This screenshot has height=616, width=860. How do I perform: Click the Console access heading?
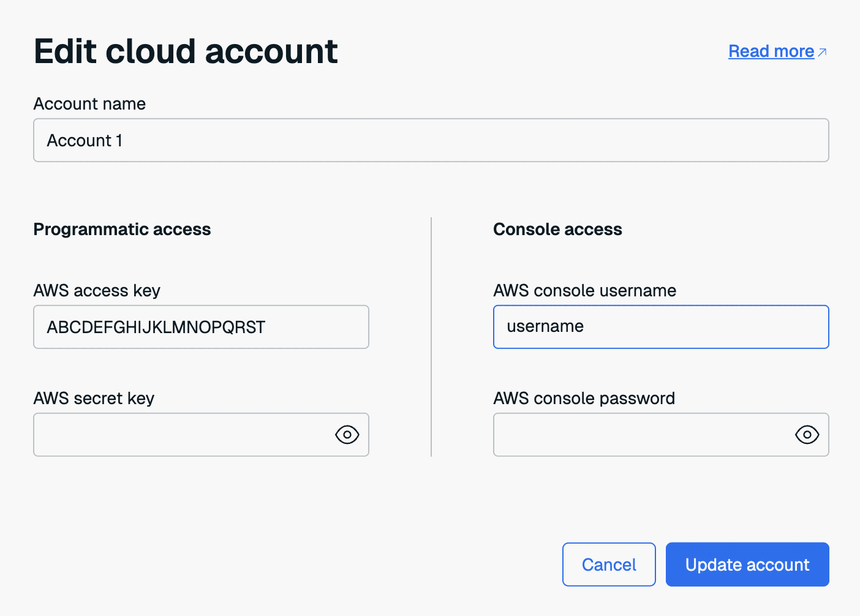(557, 229)
